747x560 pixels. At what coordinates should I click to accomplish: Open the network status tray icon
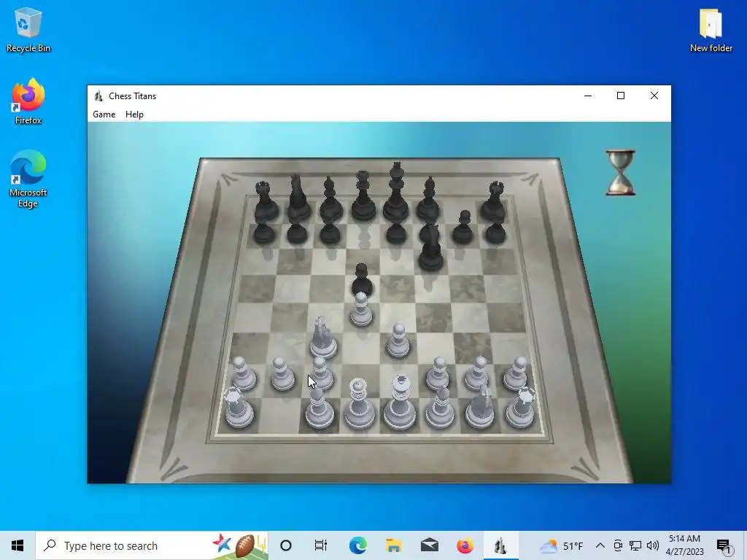pos(635,545)
